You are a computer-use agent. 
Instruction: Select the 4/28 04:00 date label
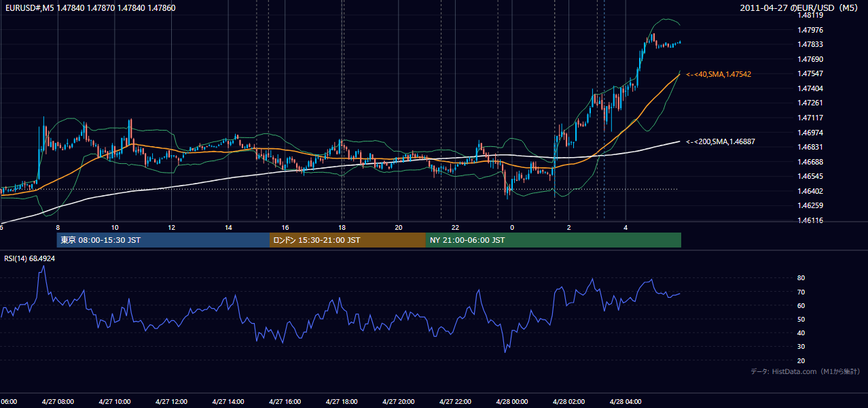[x=626, y=402]
